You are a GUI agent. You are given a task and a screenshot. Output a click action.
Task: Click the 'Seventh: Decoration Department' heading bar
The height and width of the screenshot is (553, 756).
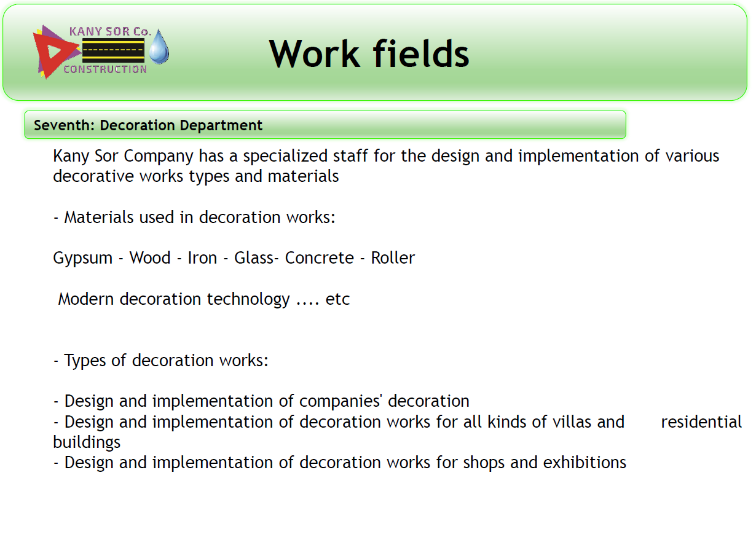325,125
